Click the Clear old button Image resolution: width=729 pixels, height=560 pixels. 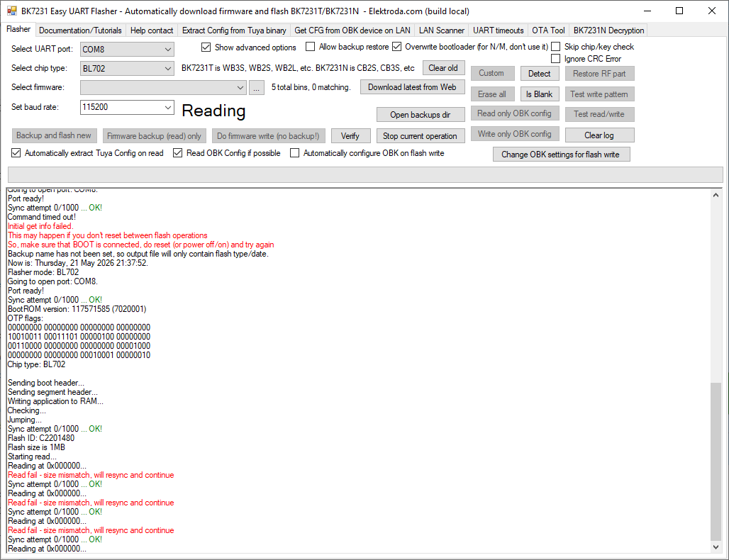[443, 68]
